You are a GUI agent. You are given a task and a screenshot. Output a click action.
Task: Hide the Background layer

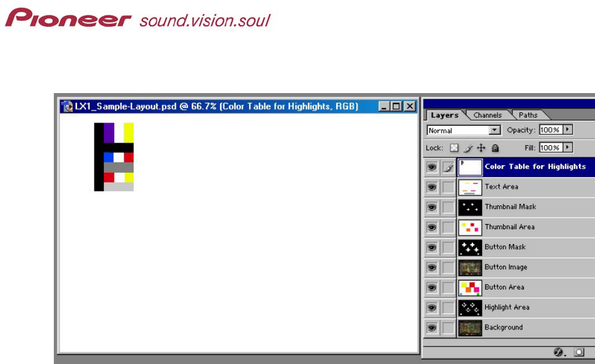(432, 328)
